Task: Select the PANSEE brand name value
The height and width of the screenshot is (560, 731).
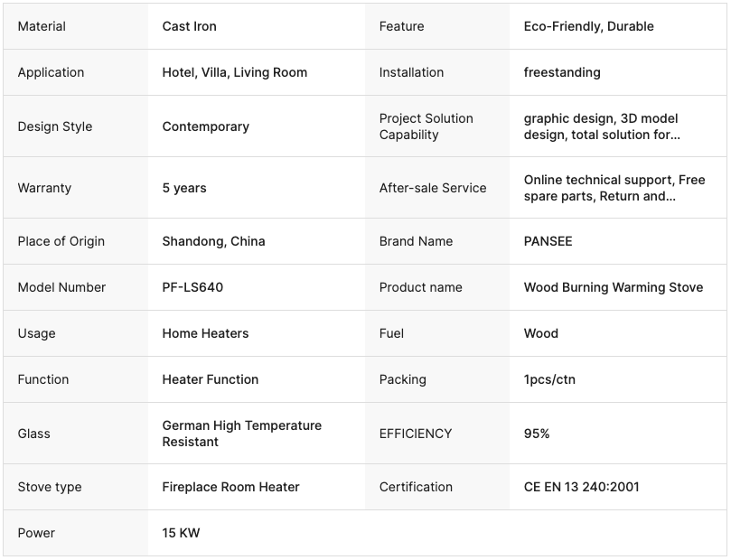Action: pyautogui.click(x=548, y=241)
